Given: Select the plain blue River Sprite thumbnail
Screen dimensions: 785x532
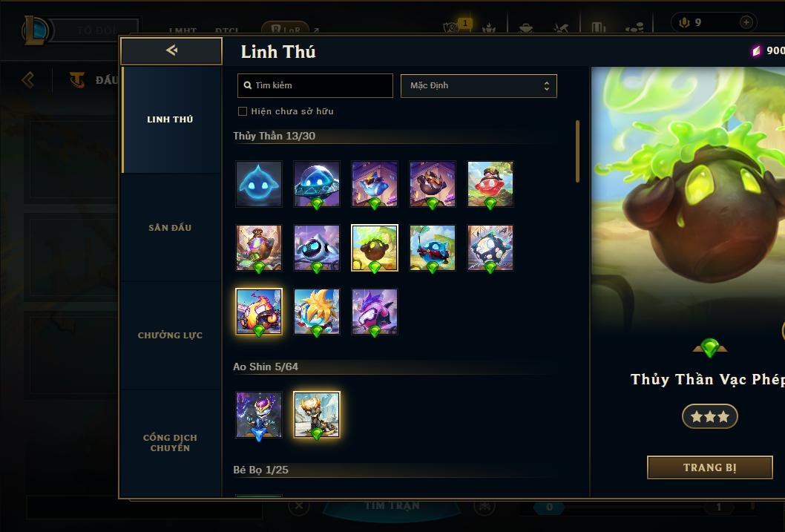Looking at the screenshot, I should [x=259, y=184].
